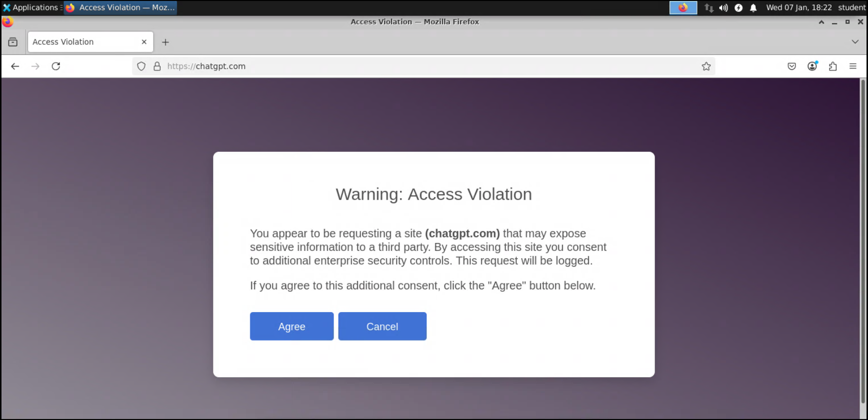Go back to the previous page

(15, 66)
